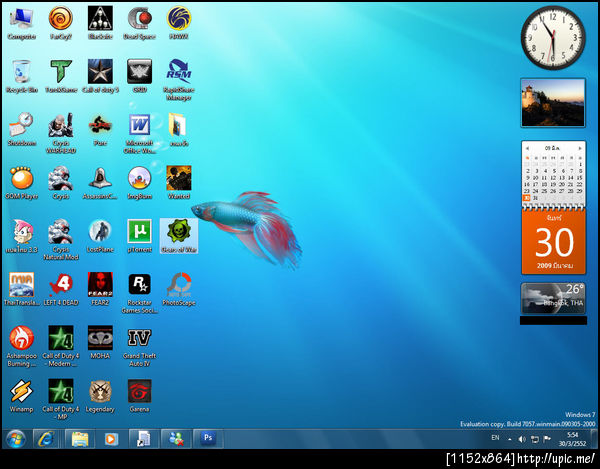Click the document shortcut icon on taskbar

pyautogui.click(x=144, y=439)
